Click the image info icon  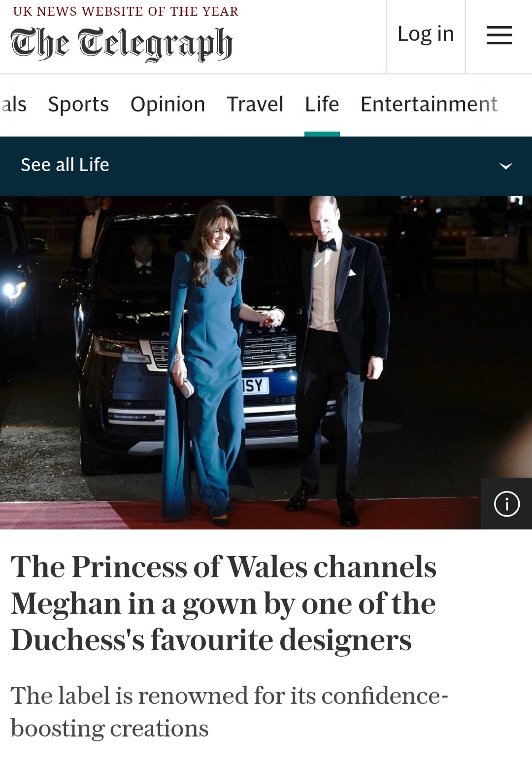(506, 504)
